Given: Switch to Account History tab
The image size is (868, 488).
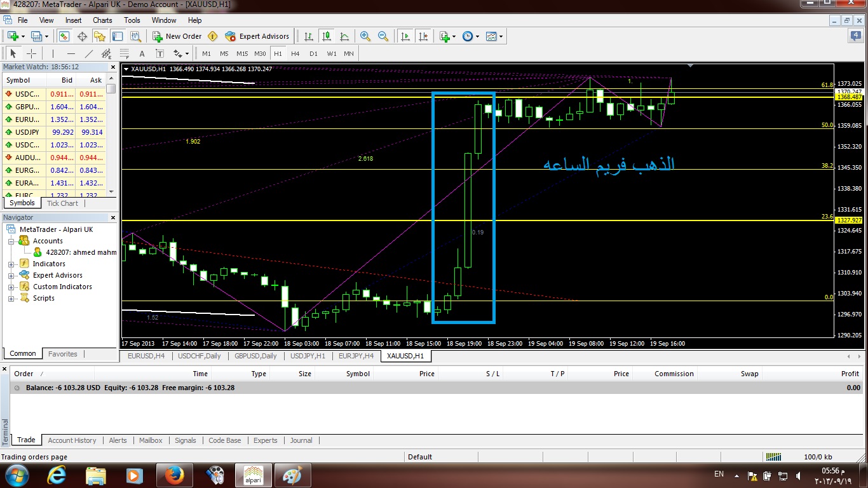Looking at the screenshot, I should (72, 440).
